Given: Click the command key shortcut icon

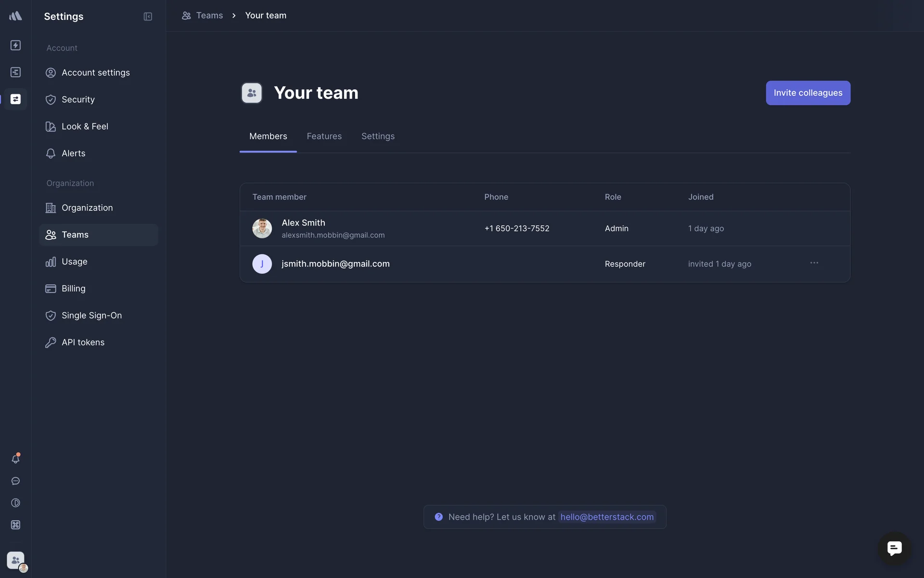Looking at the screenshot, I should (x=15, y=525).
